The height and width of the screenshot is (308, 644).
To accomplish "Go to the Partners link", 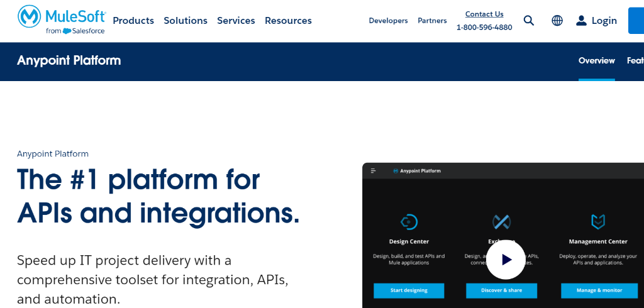I will pos(432,21).
